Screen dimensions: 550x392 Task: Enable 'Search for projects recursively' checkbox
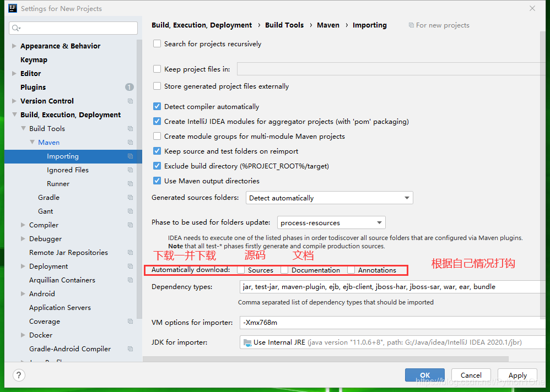pyautogui.click(x=157, y=44)
